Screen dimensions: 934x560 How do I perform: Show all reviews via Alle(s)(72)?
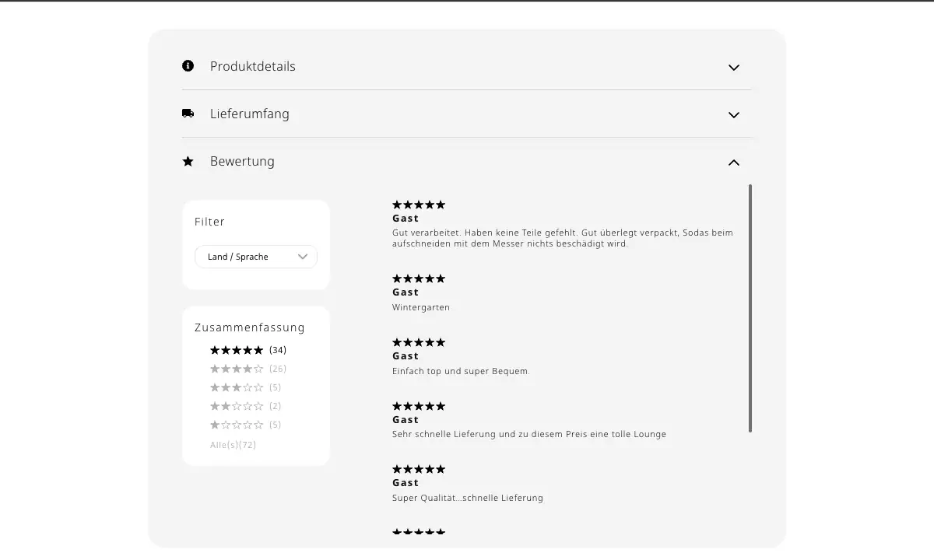[x=233, y=445]
